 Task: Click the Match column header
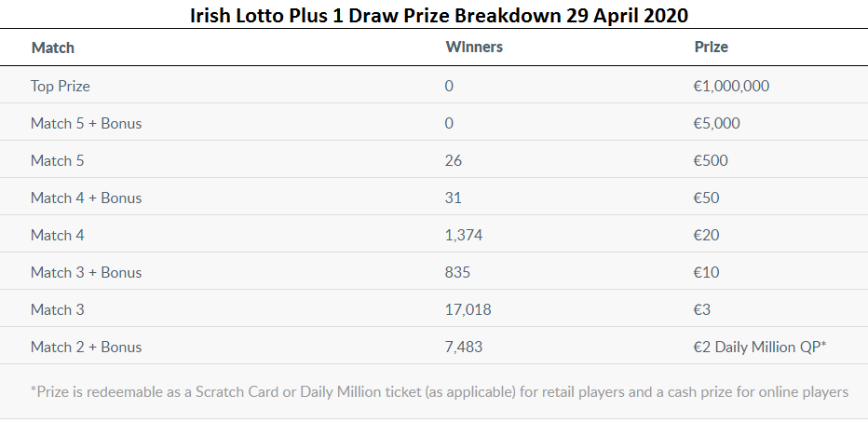(52, 48)
